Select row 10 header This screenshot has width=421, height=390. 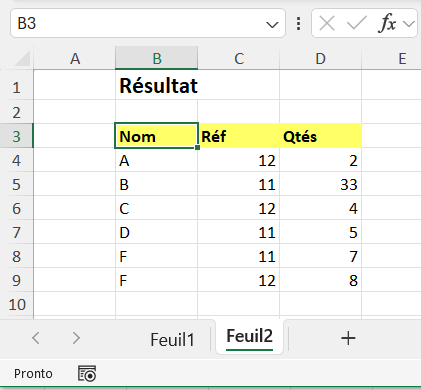(x=16, y=304)
